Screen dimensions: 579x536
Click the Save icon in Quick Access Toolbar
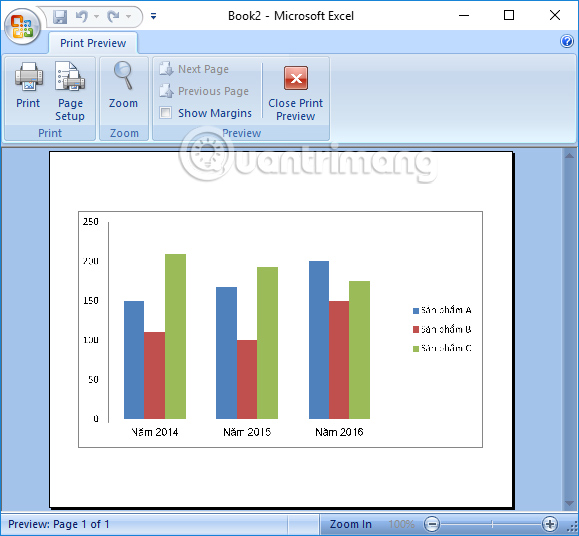point(60,17)
